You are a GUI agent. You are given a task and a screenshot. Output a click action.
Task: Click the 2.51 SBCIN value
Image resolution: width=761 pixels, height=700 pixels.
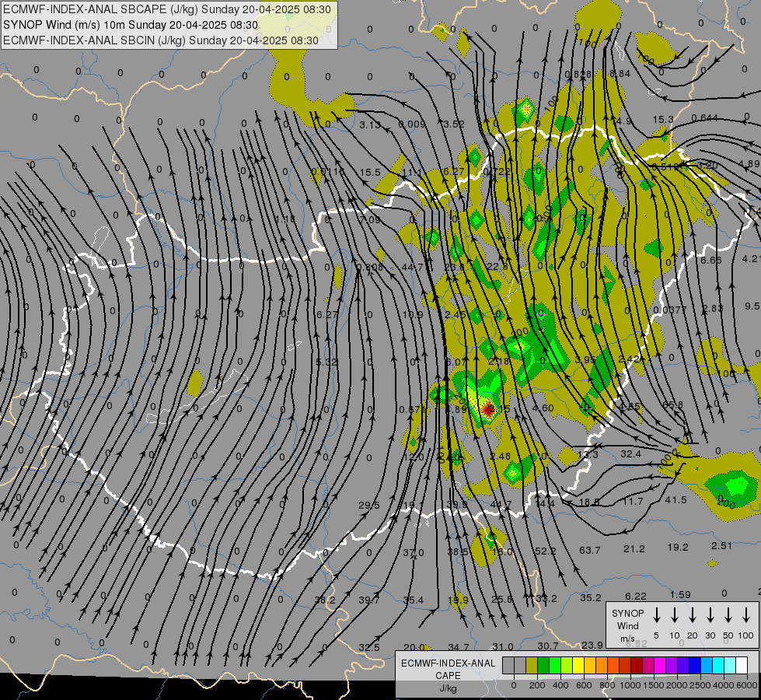coord(721,546)
